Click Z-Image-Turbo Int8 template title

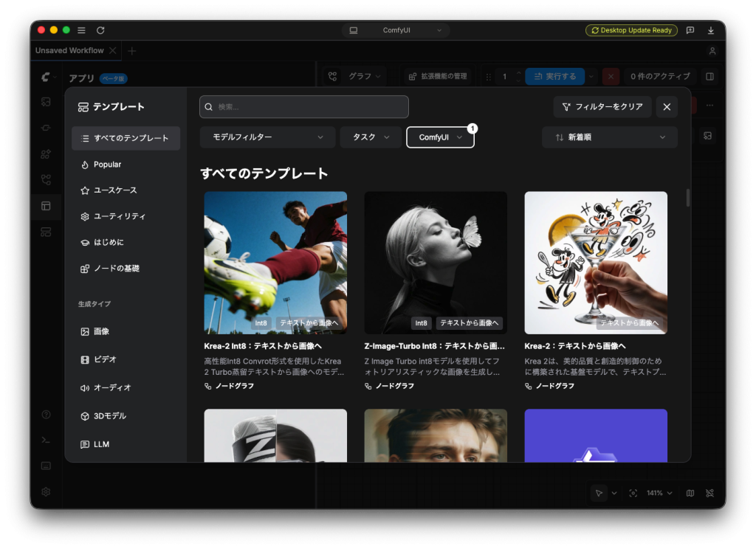[x=434, y=346]
